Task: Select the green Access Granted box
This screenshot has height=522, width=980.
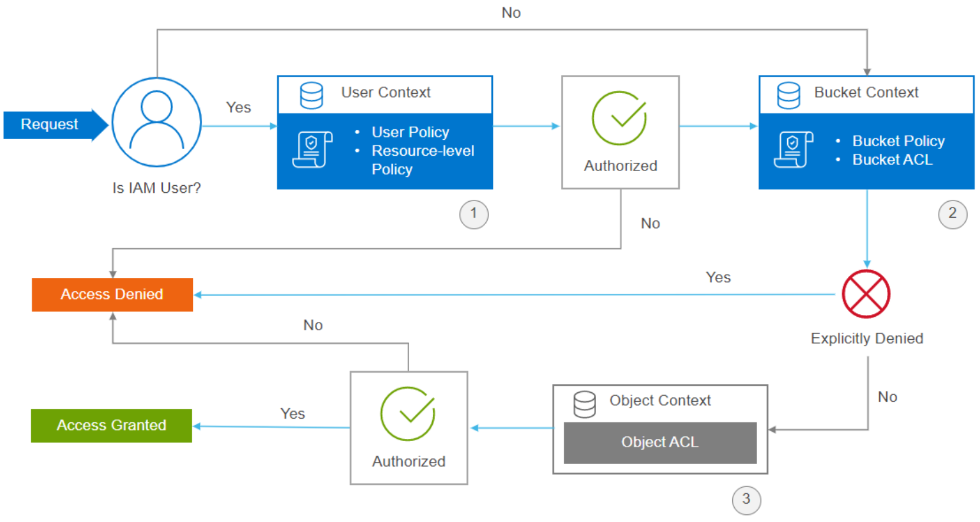Action: 111,425
